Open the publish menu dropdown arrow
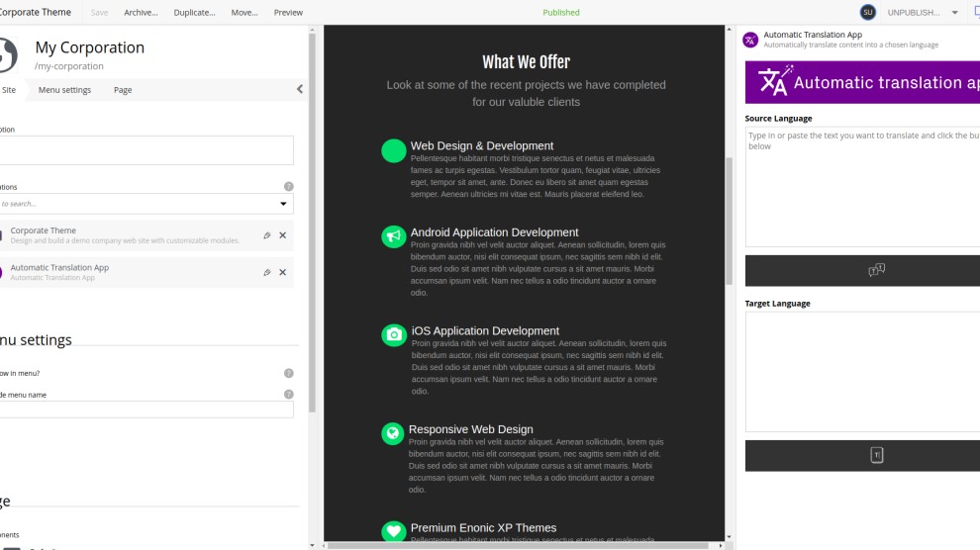This screenshot has height=550, width=980. [x=954, y=13]
